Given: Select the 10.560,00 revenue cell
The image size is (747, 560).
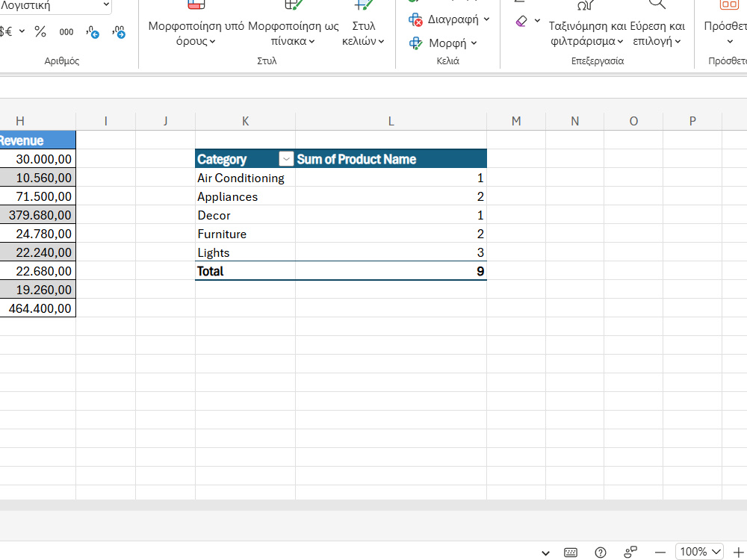Looking at the screenshot, I should tap(37, 178).
